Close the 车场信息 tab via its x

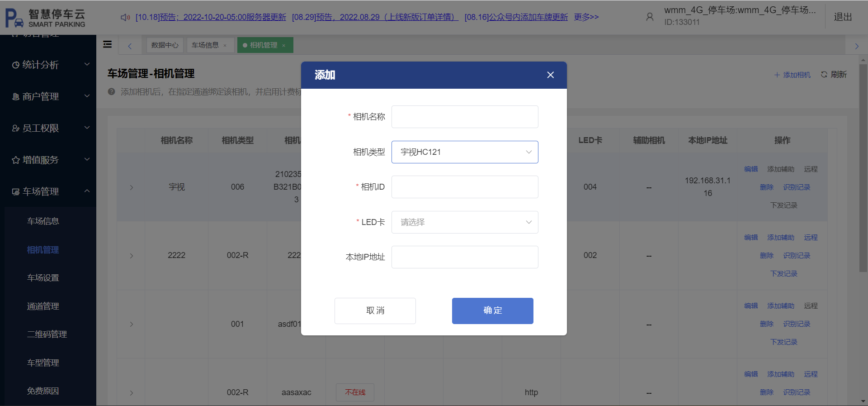[x=225, y=45]
